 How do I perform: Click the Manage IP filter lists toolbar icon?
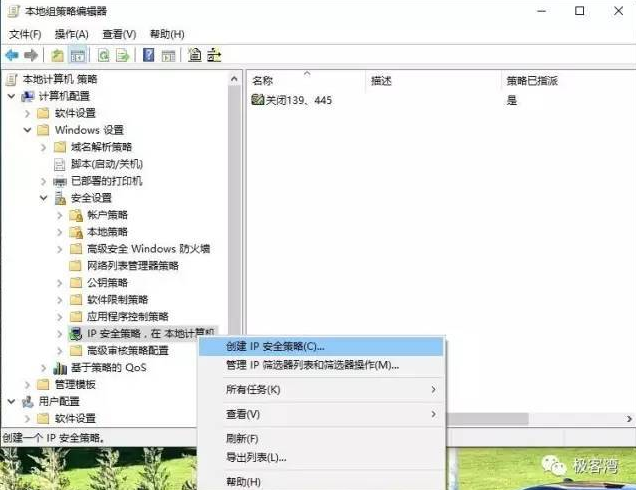(214, 55)
